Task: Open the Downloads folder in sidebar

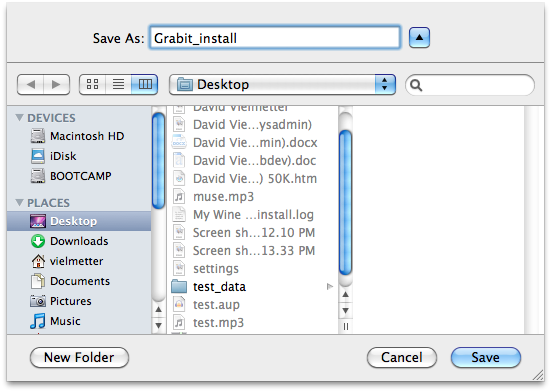Action: [69, 241]
